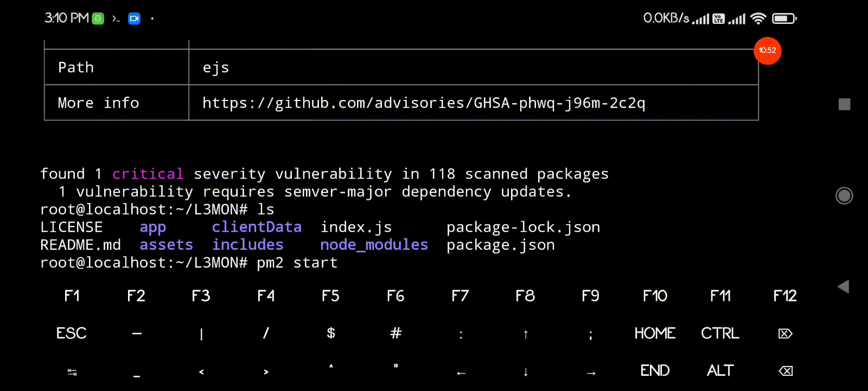
Task: Tap the F6 function key
Action: tap(395, 296)
